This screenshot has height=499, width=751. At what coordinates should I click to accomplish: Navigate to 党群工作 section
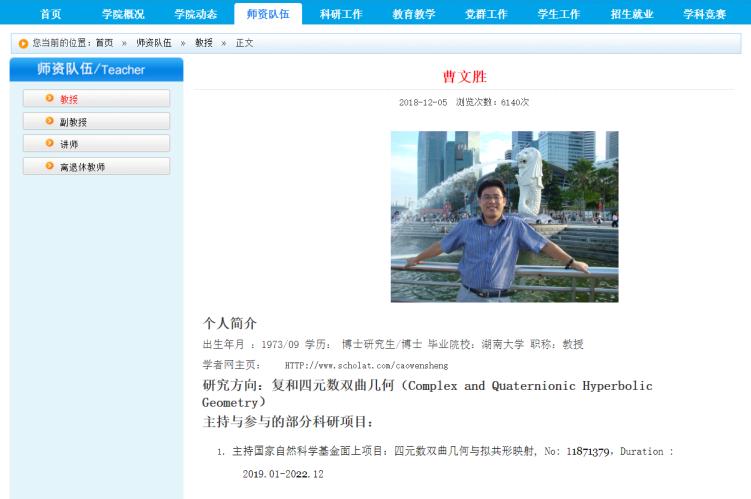click(x=486, y=14)
